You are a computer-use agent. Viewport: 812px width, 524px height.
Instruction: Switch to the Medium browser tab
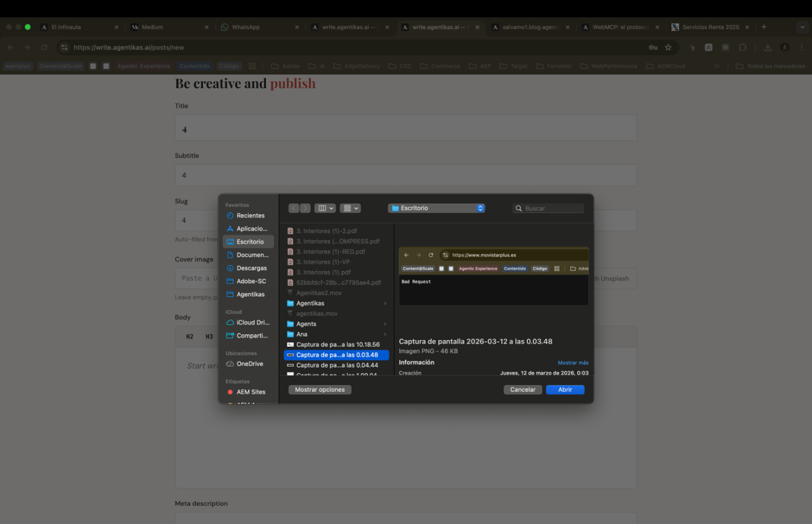click(169, 27)
